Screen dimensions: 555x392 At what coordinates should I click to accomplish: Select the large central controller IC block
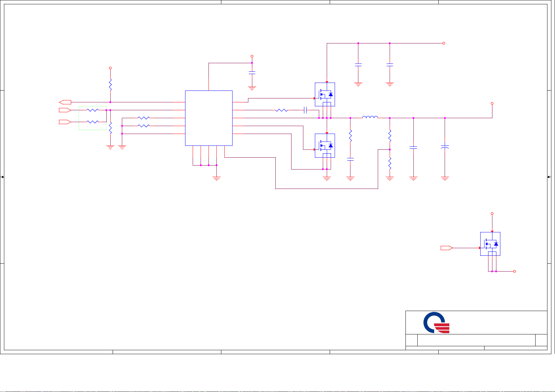(x=209, y=118)
